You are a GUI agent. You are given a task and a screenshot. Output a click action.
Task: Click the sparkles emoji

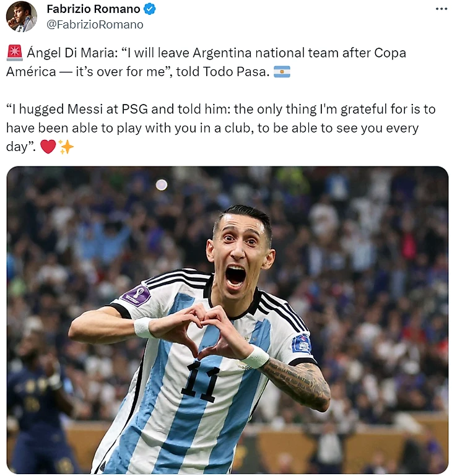(x=66, y=147)
